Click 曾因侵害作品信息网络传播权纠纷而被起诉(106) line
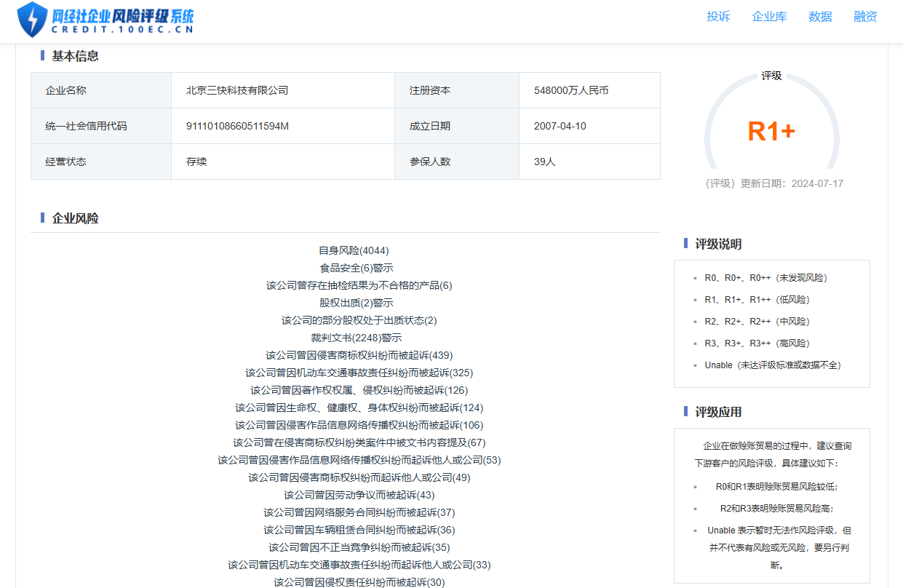Screen dimensions: 903x588 click(x=359, y=425)
